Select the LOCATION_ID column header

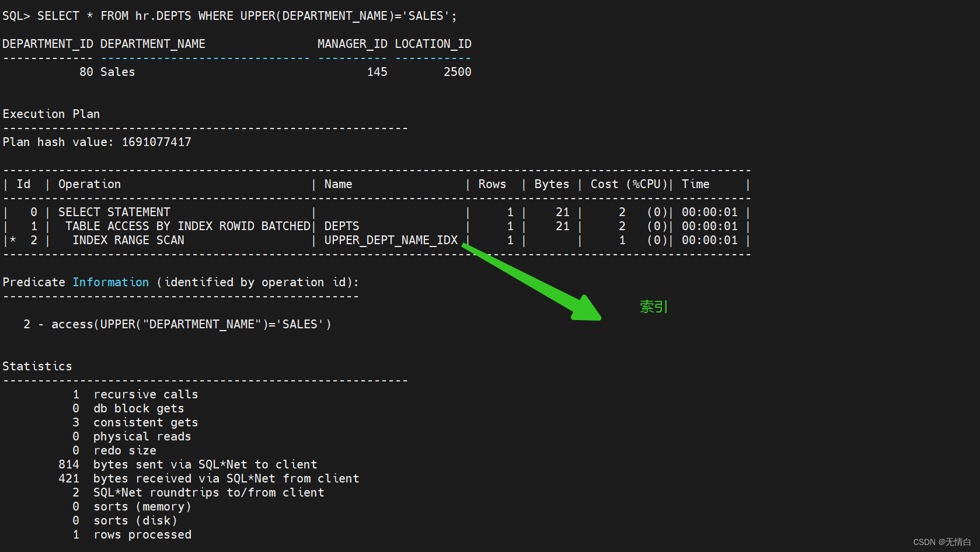pos(433,44)
